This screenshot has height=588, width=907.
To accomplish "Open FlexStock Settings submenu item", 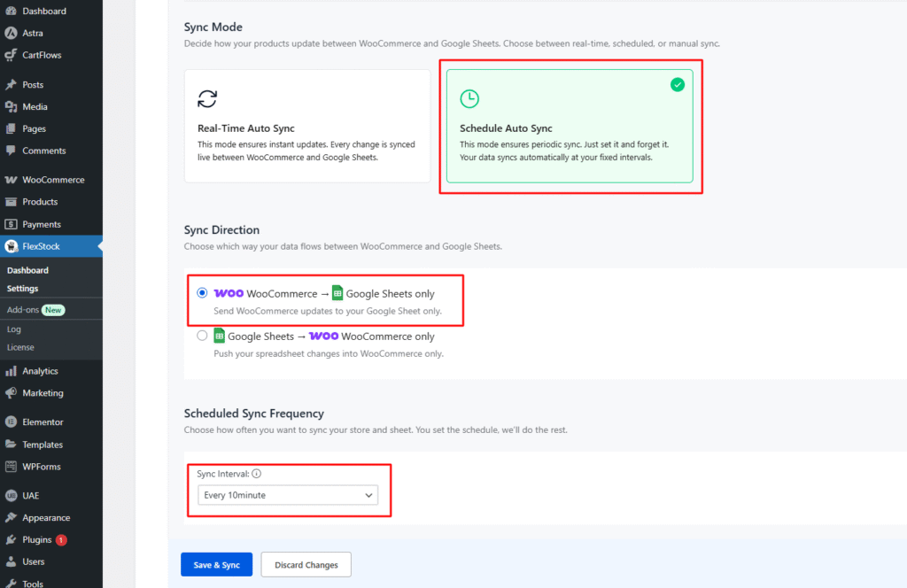I will [22, 289].
